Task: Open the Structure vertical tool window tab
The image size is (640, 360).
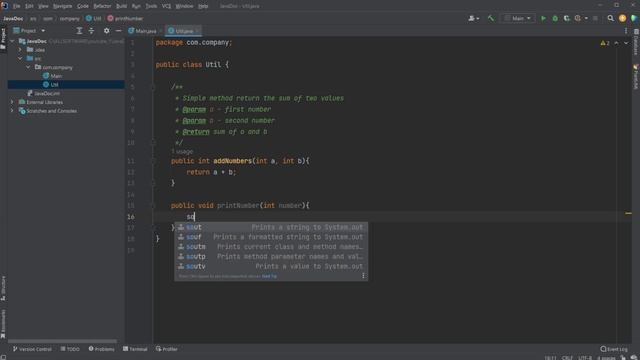Action: 3,288
